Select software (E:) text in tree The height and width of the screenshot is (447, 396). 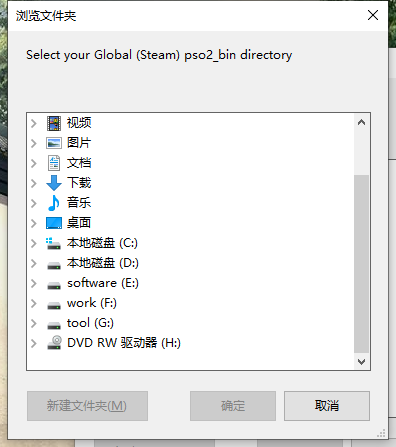pyautogui.click(x=103, y=283)
